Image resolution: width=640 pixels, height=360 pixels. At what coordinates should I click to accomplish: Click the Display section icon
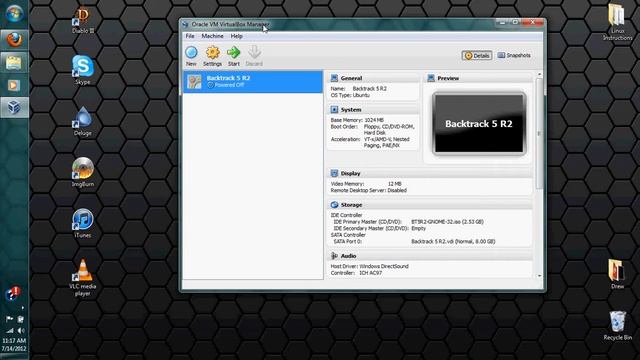[334, 173]
